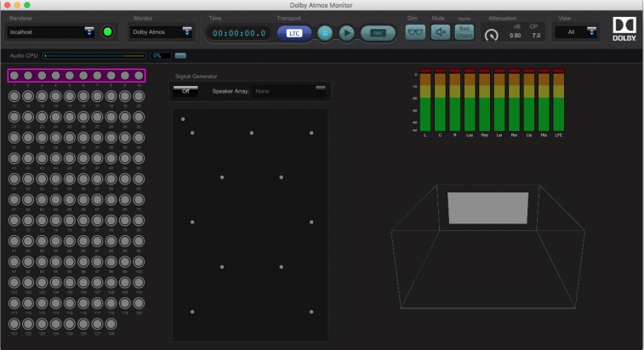Click object indicator 81
The width and height of the screenshot is (644, 350).
(x=14, y=241)
